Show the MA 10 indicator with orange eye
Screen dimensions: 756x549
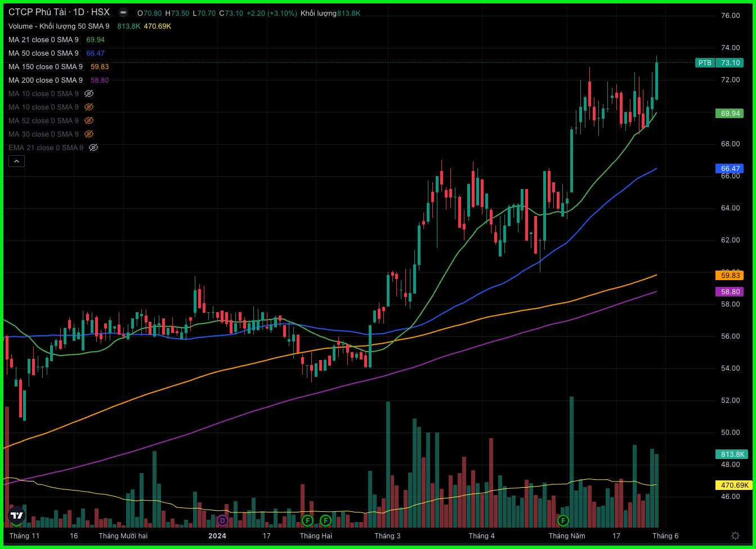[88, 107]
